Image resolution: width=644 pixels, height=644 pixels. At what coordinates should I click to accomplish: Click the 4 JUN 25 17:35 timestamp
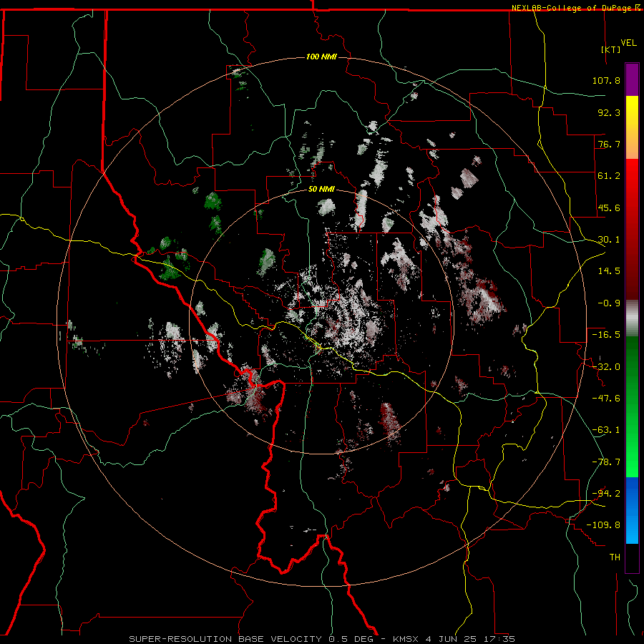(x=469, y=639)
